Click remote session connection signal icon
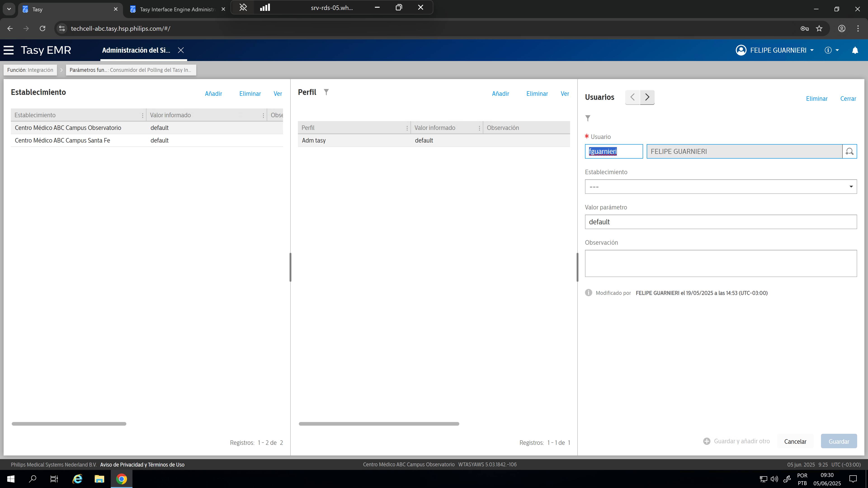 point(265,7)
